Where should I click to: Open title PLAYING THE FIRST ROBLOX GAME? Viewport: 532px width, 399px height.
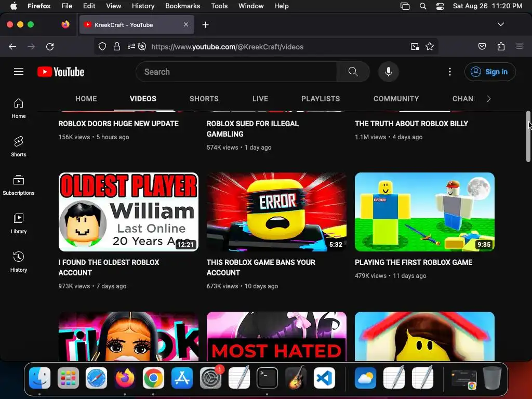[x=414, y=262]
